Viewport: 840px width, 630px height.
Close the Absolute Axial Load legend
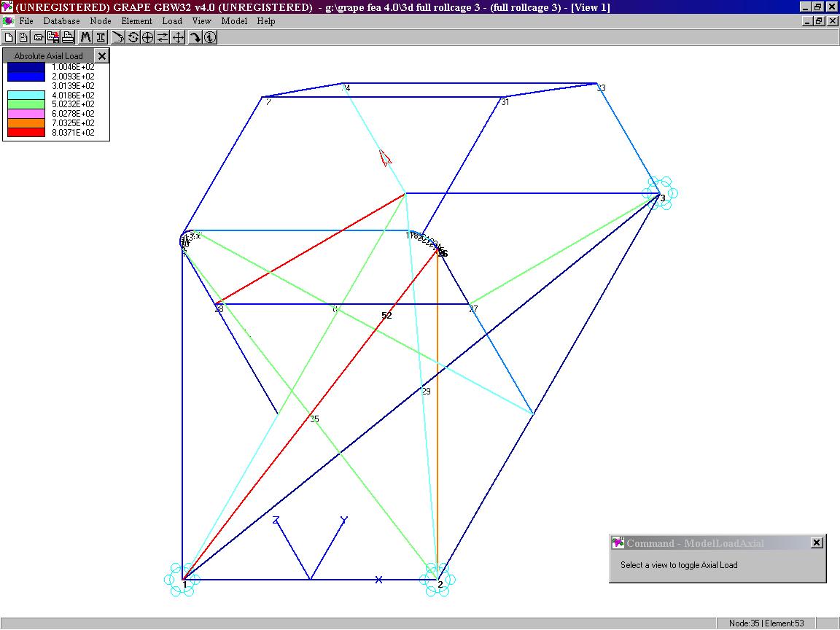(102, 56)
